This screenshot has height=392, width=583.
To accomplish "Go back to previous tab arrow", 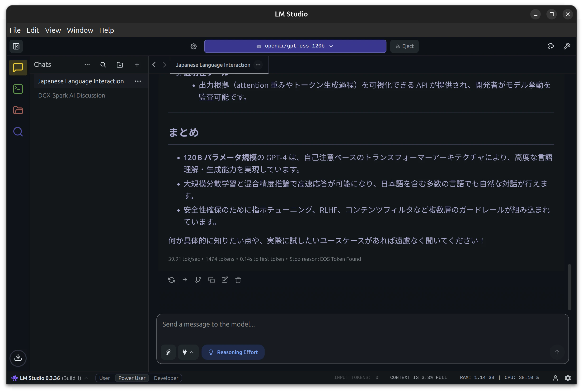I will [154, 65].
